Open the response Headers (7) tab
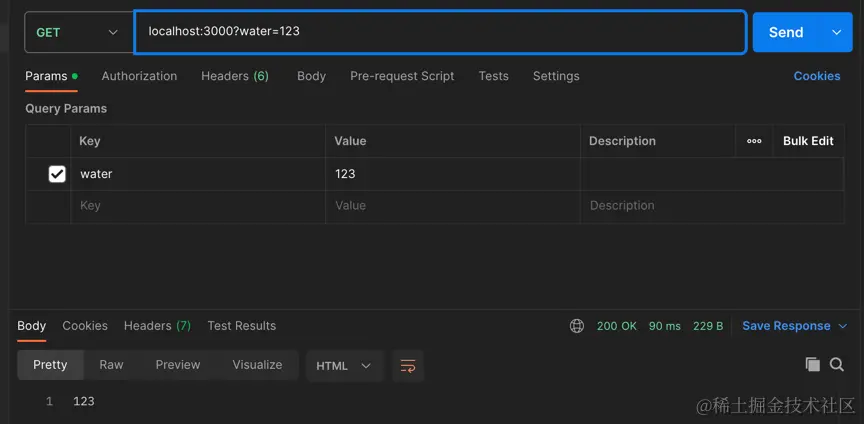This screenshot has width=864, height=424. click(x=157, y=326)
